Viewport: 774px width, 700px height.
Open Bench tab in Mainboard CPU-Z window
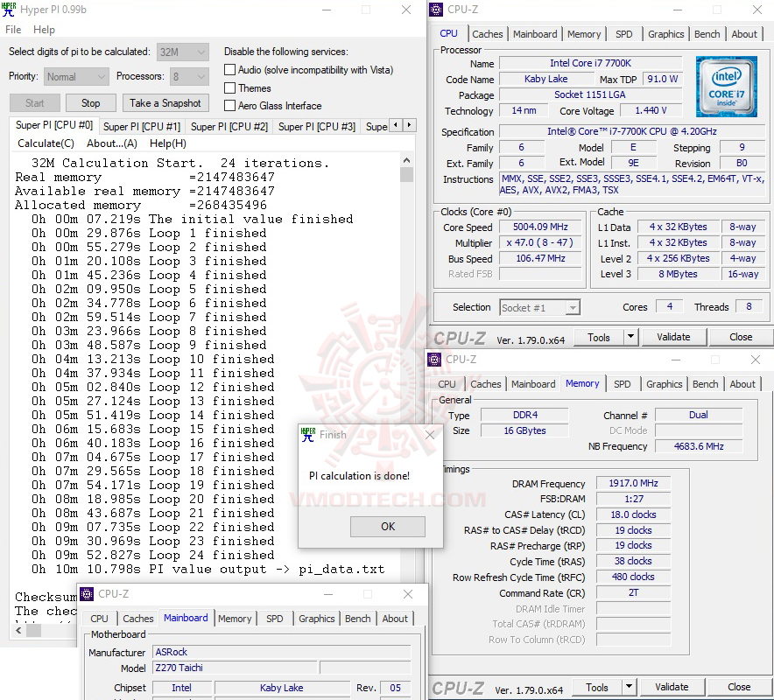358,619
